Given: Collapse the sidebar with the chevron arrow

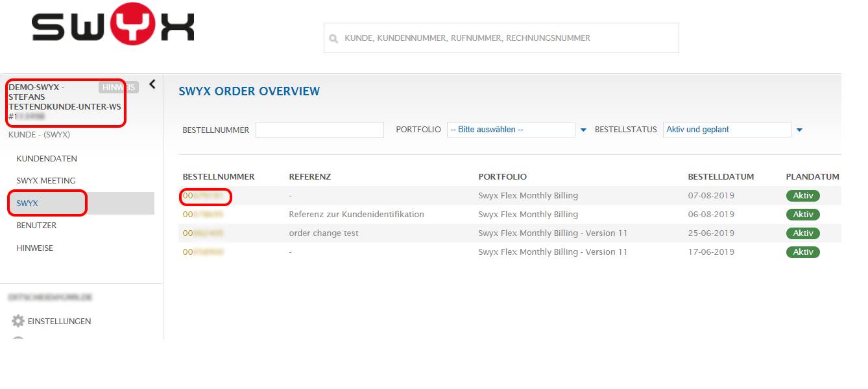Looking at the screenshot, I should pyautogui.click(x=152, y=84).
